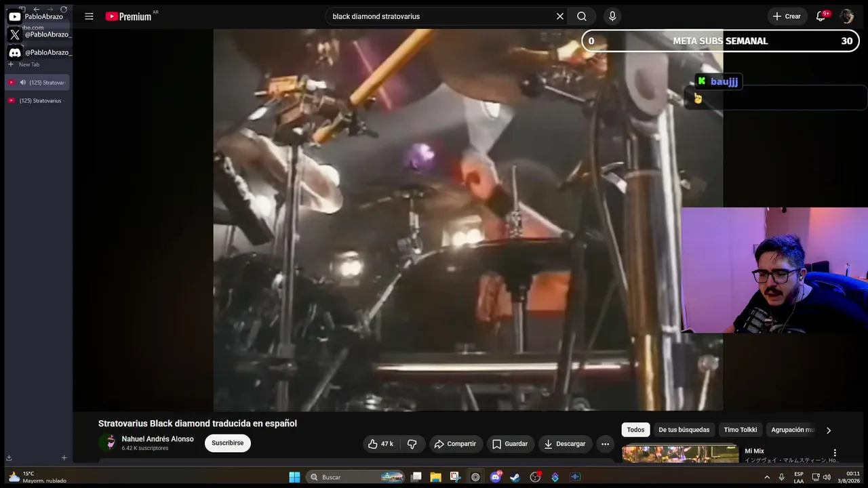Screen dimensions: 868x488
Task: Open the Mi Mix title
Action: click(x=754, y=451)
